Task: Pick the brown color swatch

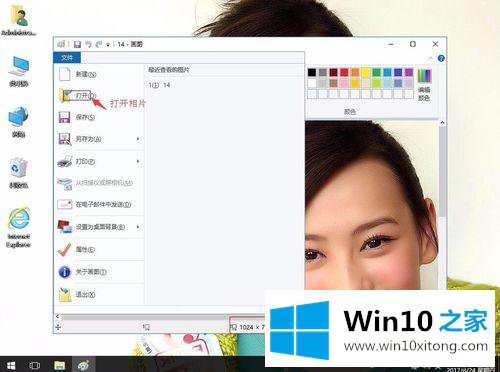Action: pos(333,83)
